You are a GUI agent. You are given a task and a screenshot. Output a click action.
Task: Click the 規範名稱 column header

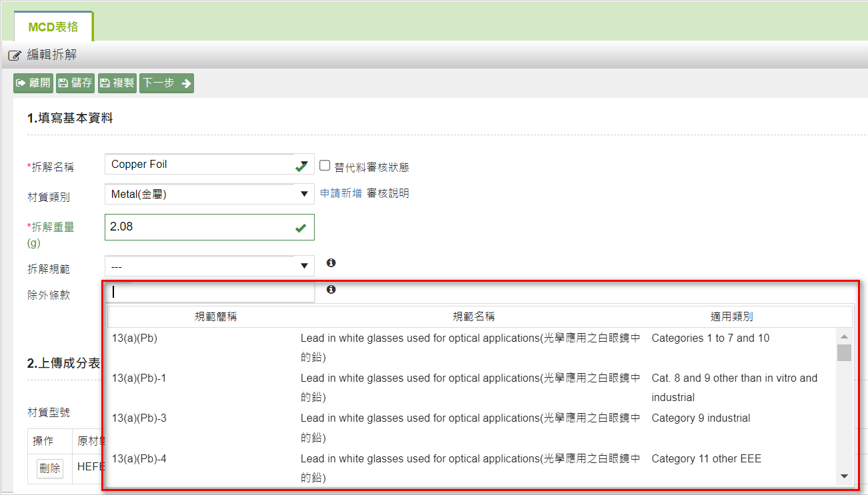tap(473, 317)
